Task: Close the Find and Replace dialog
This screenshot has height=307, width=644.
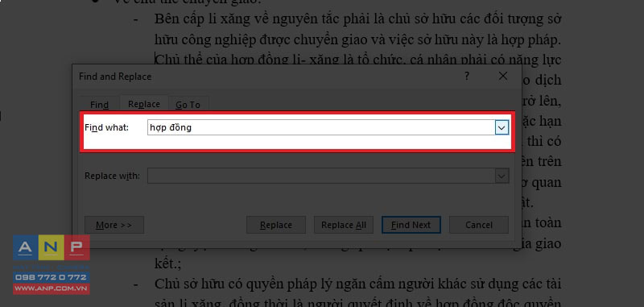Action: click(x=503, y=76)
